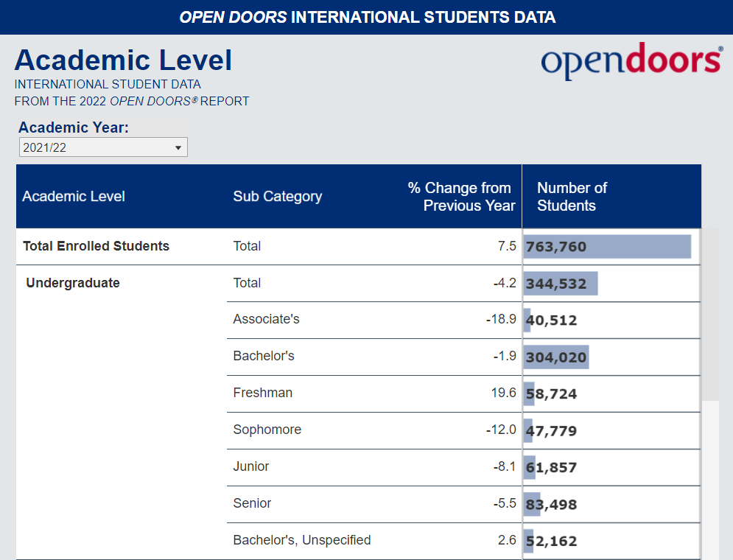
Task: Click the Associate's 40,512 bar
Action: (x=527, y=321)
